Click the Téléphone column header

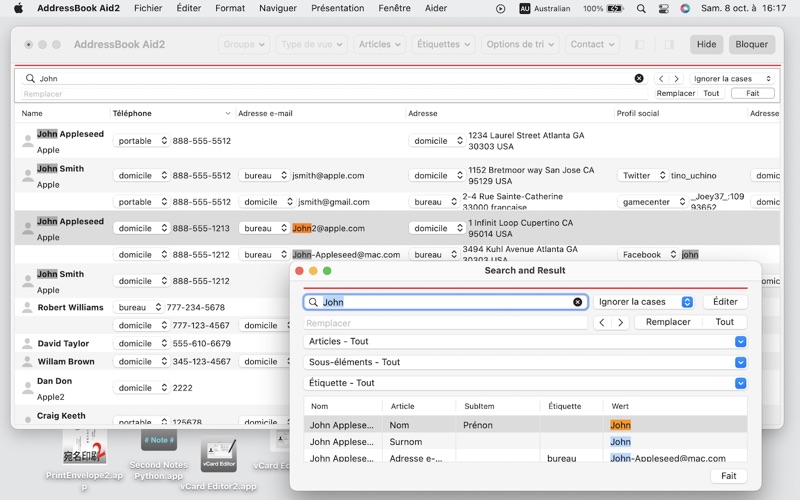coord(171,113)
